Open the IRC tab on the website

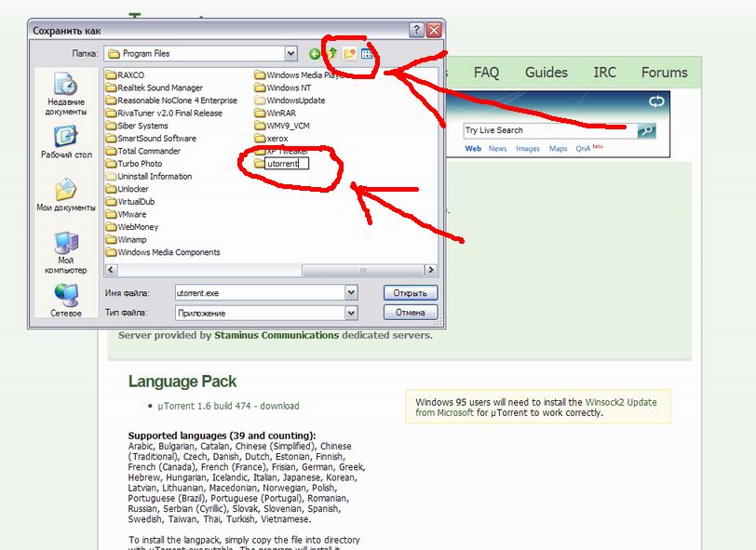tap(604, 73)
